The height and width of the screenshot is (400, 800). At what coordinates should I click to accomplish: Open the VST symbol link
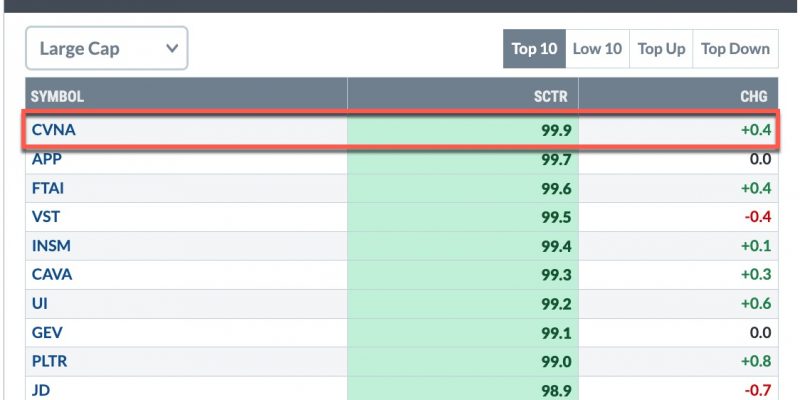[x=45, y=217]
